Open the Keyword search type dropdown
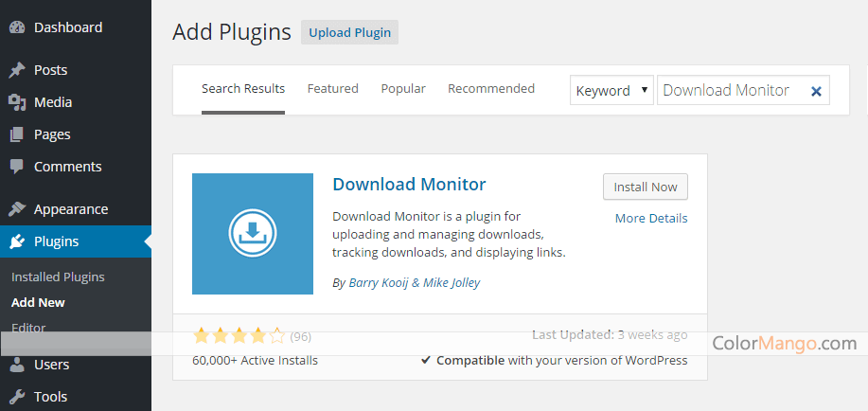Screen dimensions: 868x411 tap(611, 91)
